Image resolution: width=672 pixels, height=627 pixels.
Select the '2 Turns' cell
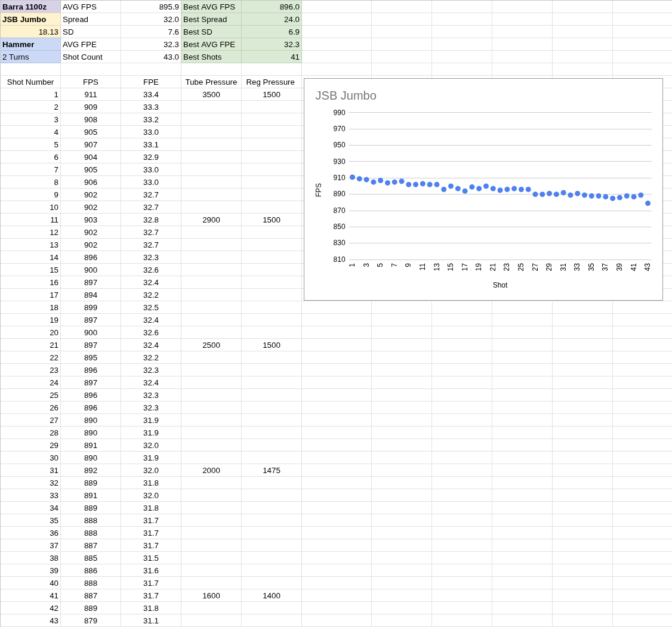point(30,57)
